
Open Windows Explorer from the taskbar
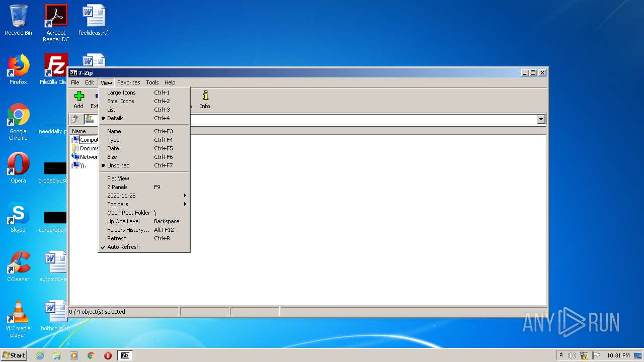[57, 355]
